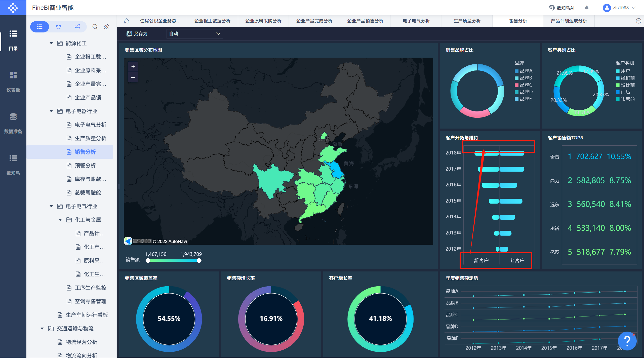Collapse the 能源化工 folder

(x=51, y=43)
